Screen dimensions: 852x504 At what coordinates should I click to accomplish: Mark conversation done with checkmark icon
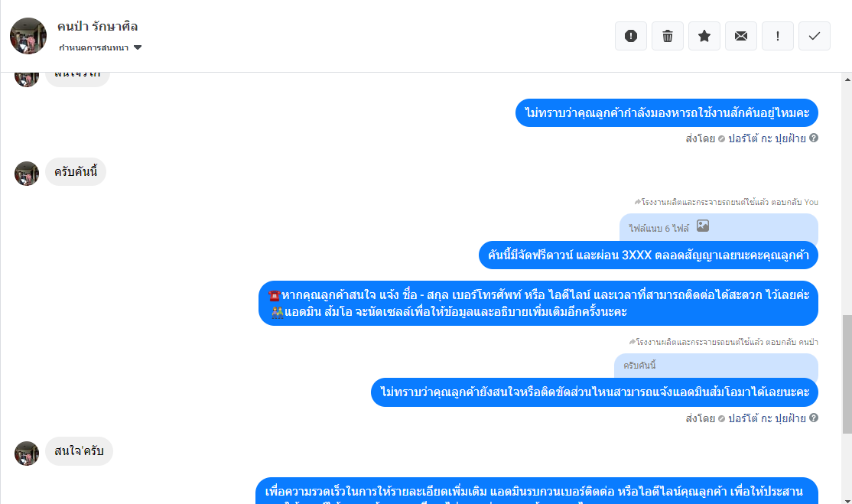[815, 36]
